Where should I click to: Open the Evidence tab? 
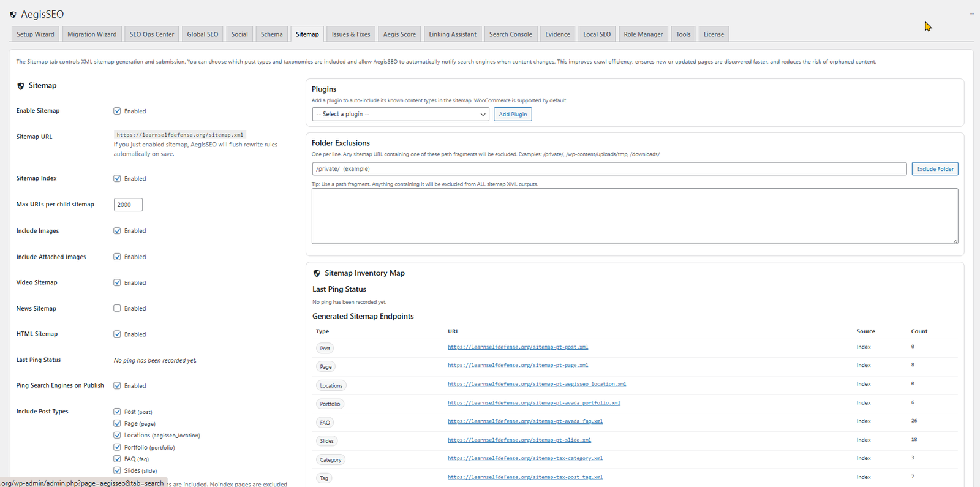[558, 34]
